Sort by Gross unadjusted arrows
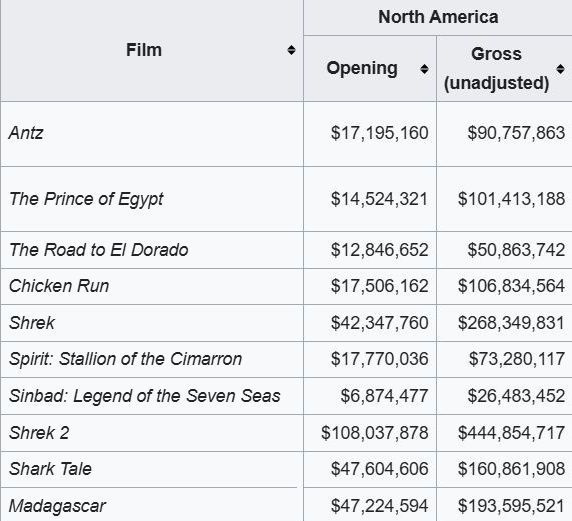This screenshot has width=572, height=521. 560,69
